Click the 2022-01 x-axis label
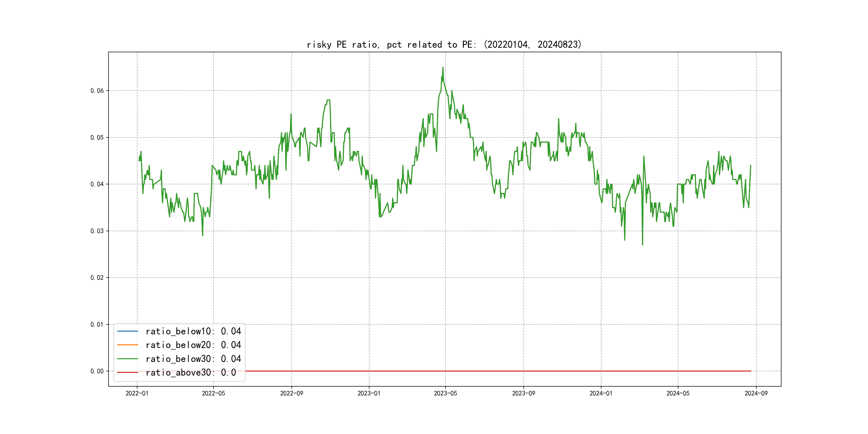The height and width of the screenshot is (434, 868). pyautogui.click(x=137, y=394)
